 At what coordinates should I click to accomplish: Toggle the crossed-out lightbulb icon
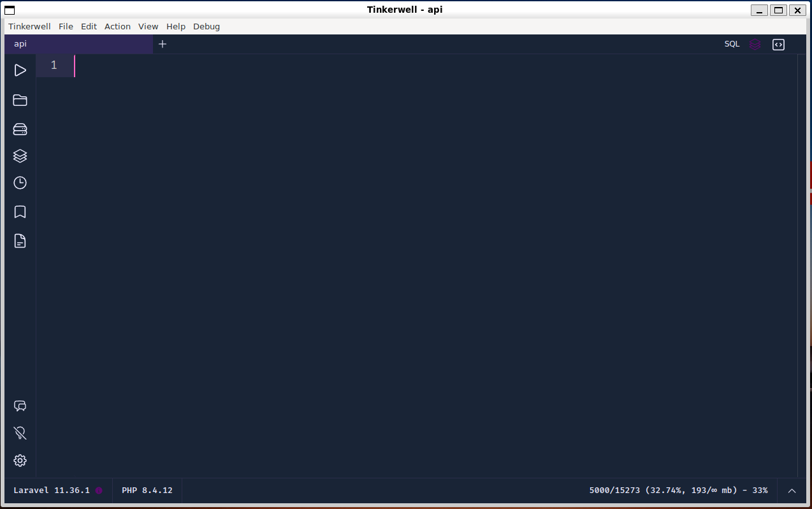pos(20,433)
